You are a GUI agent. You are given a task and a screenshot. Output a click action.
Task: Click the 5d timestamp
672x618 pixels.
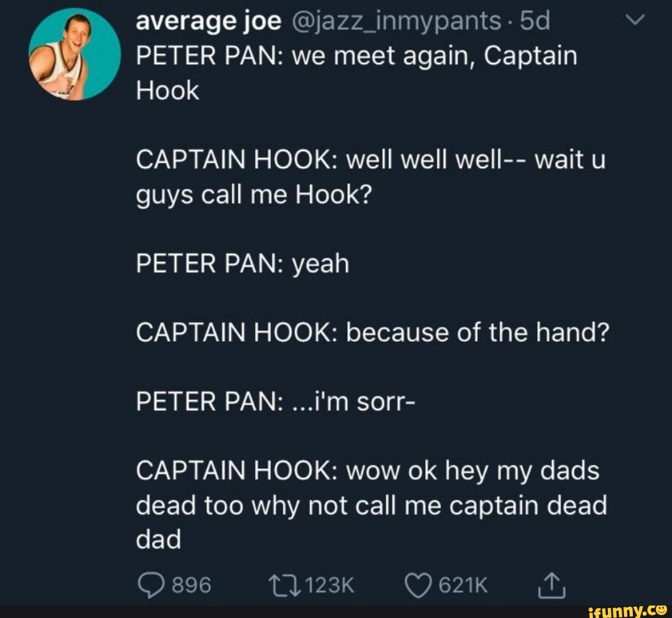click(535, 21)
